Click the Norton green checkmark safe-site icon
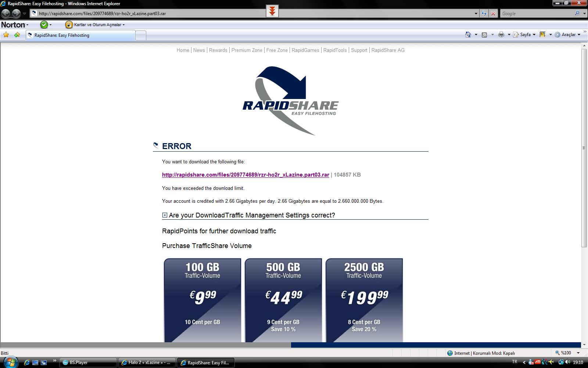The width and height of the screenshot is (588, 368). click(44, 25)
